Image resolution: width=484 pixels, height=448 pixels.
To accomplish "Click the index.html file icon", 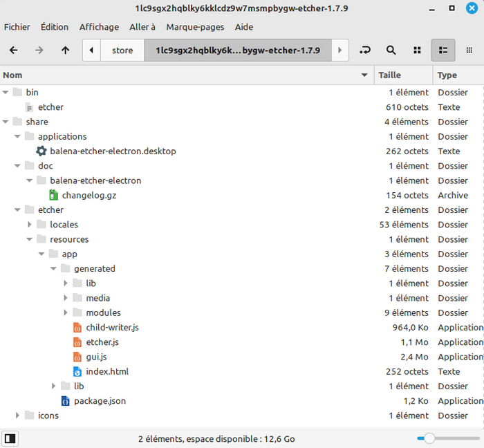I will [77, 371].
